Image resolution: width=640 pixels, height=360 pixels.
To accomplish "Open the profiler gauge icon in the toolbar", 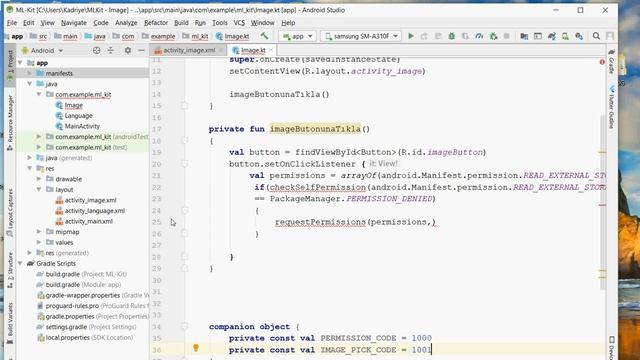I will pos(479,36).
